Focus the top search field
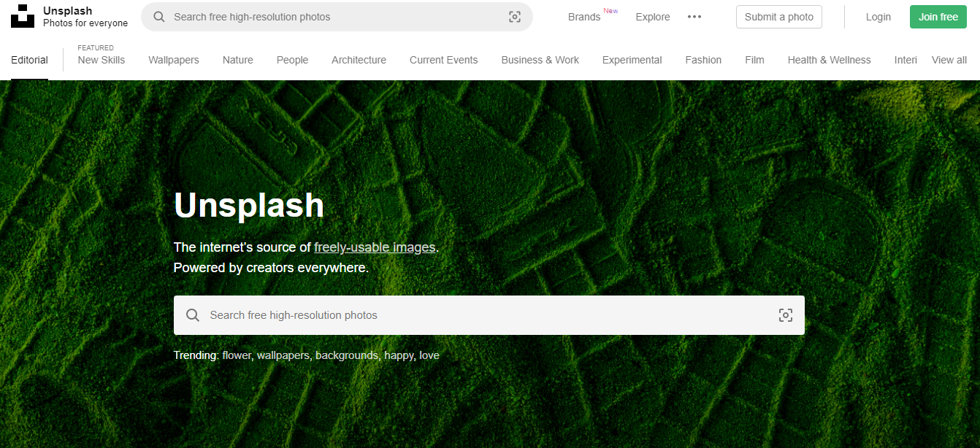 click(x=337, y=17)
